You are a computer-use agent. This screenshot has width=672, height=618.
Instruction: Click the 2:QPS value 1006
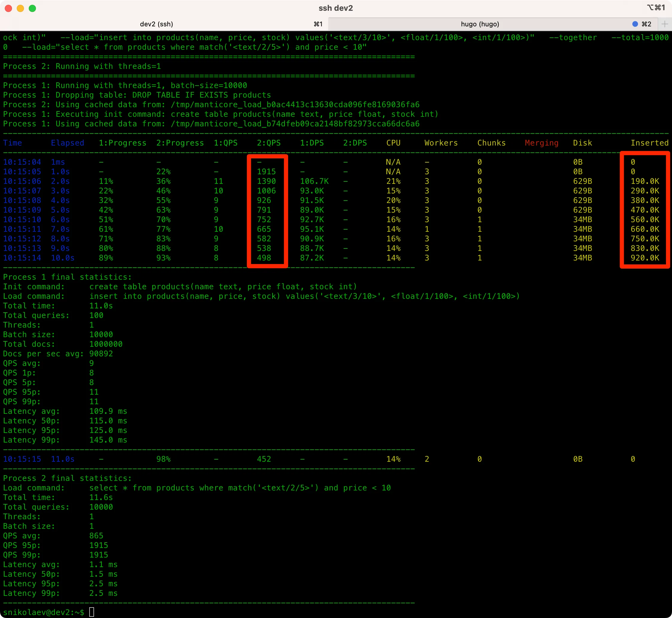tap(266, 191)
